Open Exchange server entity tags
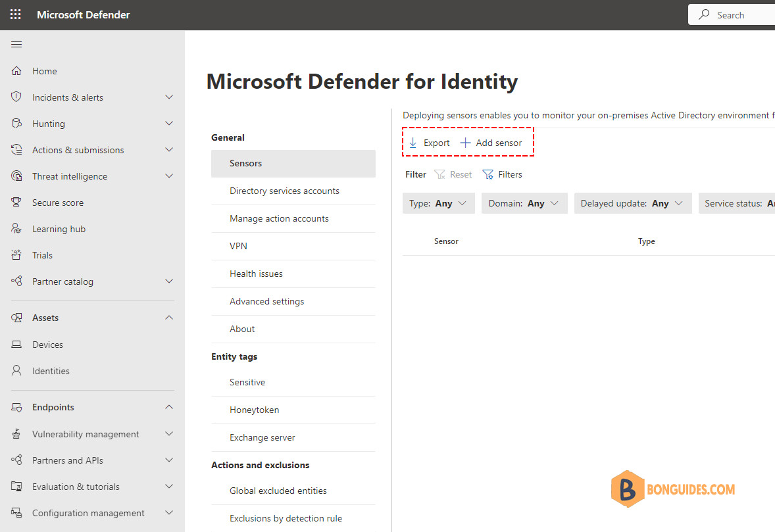 point(293,438)
